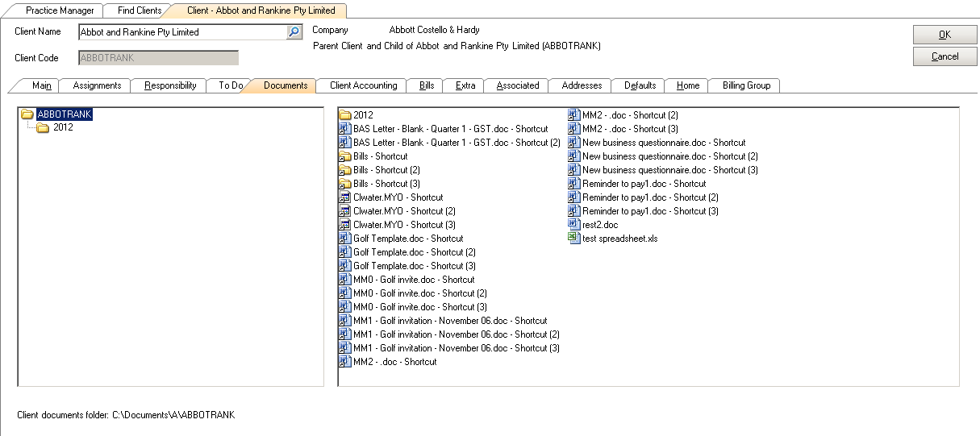The height and width of the screenshot is (436, 980).
Task: Select the ABBOTRANK root folder icon
Action: (27, 114)
